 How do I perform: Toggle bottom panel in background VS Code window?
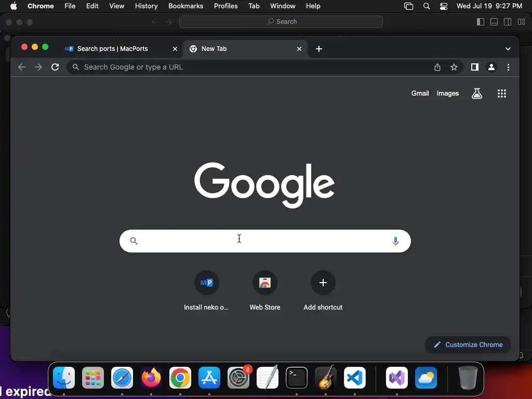(494, 22)
